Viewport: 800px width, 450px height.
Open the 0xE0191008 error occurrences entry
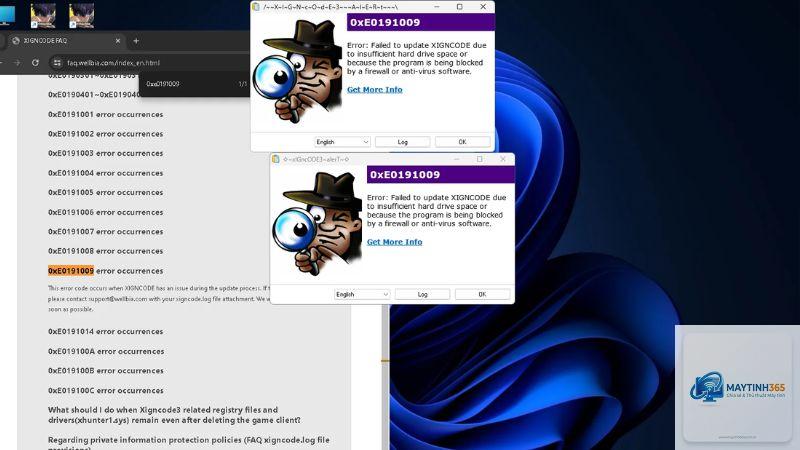[106, 251]
